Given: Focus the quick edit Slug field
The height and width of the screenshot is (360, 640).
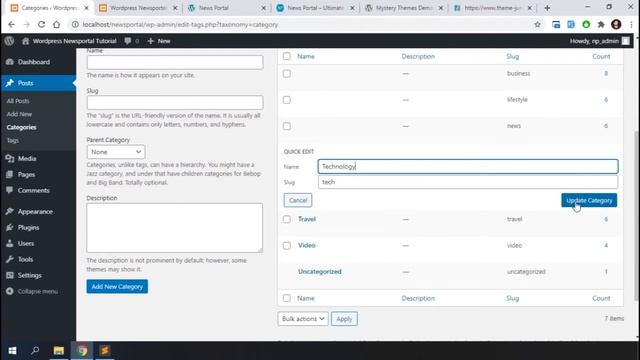Looking at the screenshot, I should pos(468,182).
